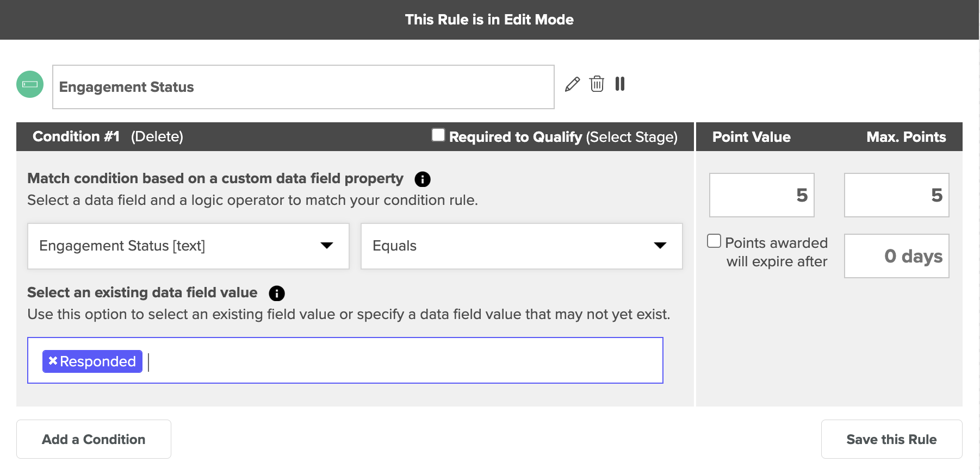Click the green data field rule icon
The height and width of the screenshot is (475, 980).
pyautogui.click(x=30, y=84)
